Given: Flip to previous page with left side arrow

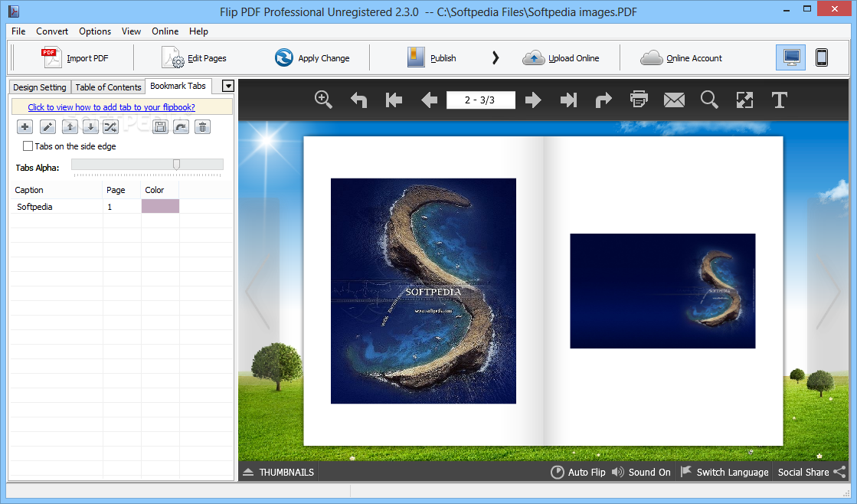Looking at the screenshot, I should 258,291.
